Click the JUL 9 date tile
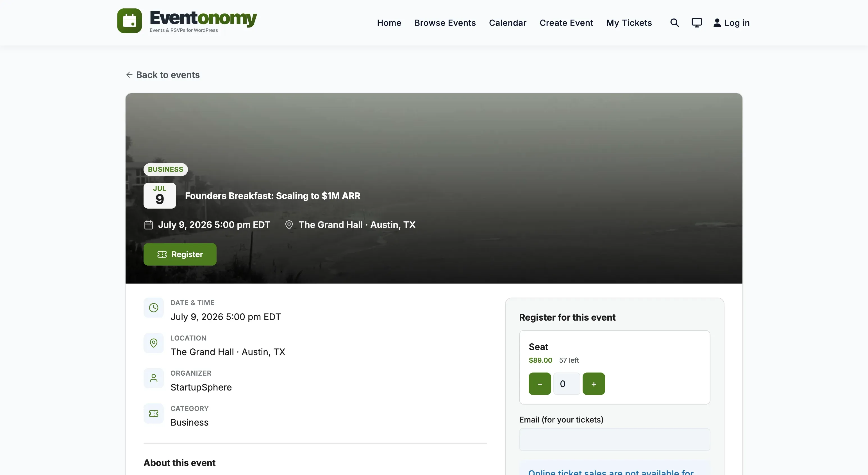The height and width of the screenshot is (475, 868). [160, 196]
